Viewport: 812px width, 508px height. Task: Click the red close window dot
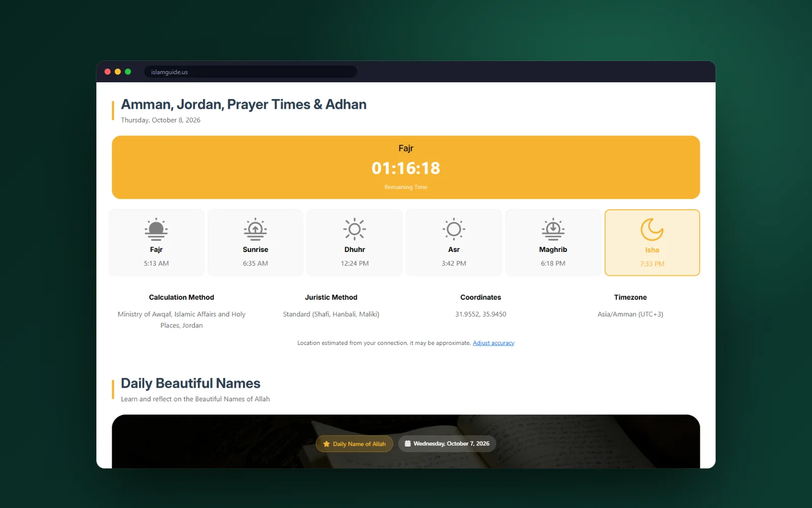pos(108,72)
